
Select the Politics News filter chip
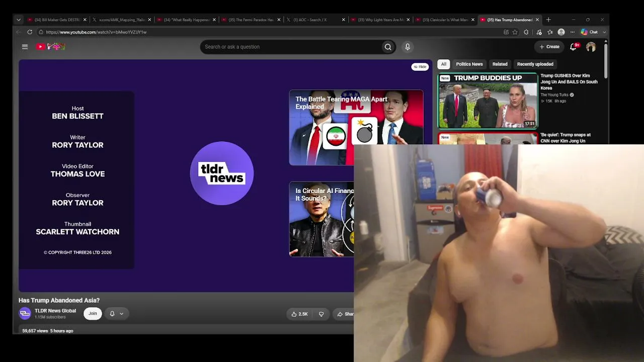tap(469, 64)
